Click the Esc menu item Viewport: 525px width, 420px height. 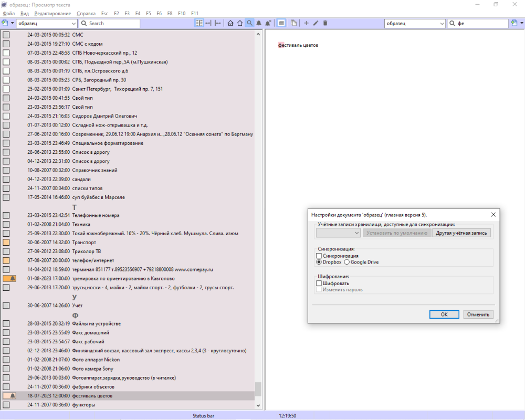[x=105, y=14]
